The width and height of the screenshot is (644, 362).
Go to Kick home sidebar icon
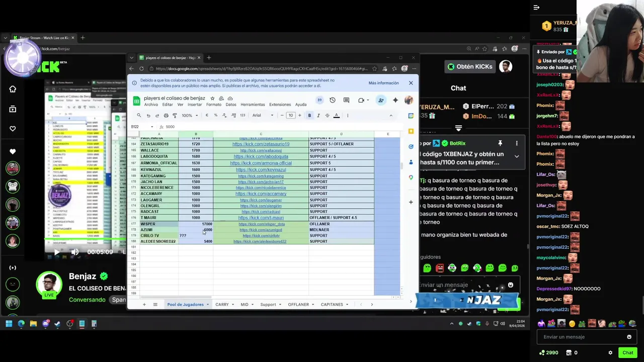click(13, 89)
